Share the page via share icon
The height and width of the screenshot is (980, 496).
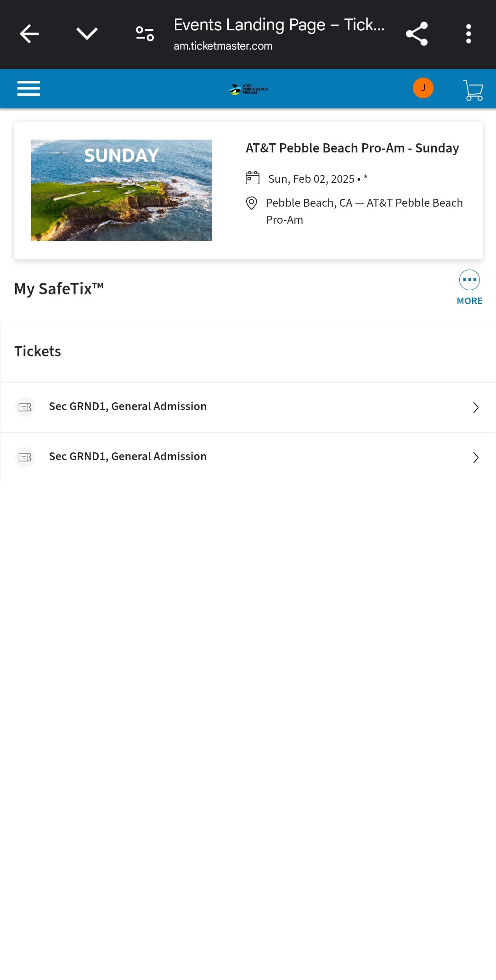pos(417,34)
